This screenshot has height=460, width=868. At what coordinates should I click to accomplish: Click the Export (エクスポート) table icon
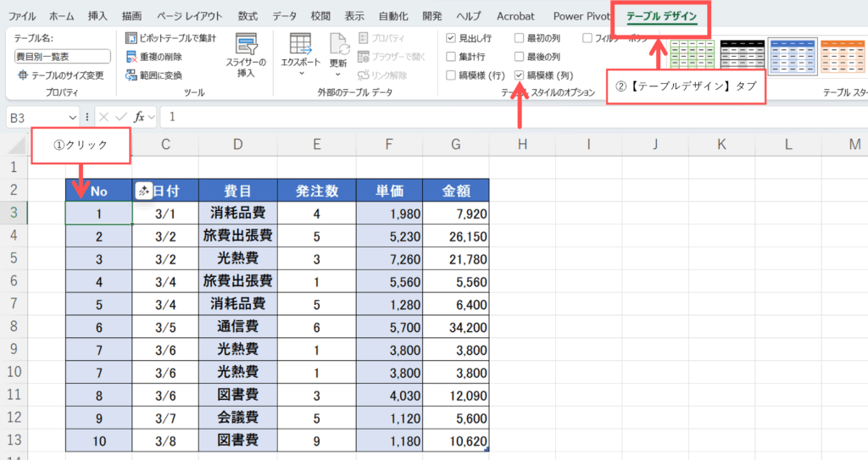point(299,45)
